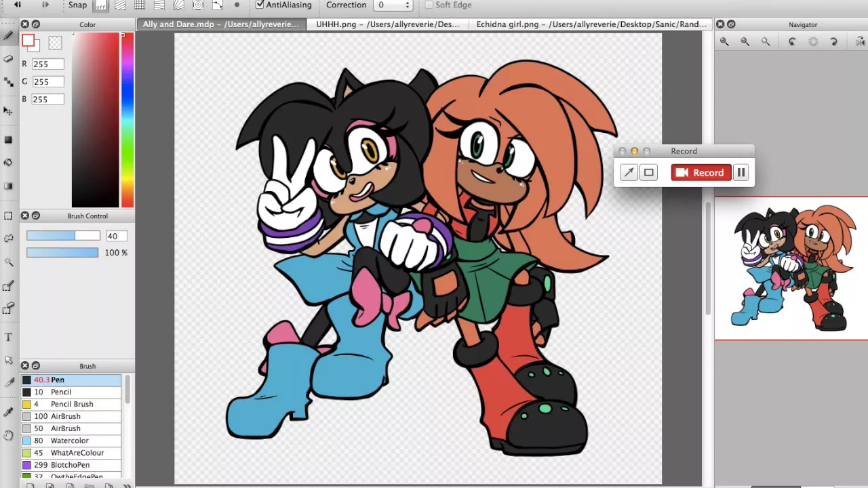Image resolution: width=868 pixels, height=488 pixels.
Task: Select the bucket fill tool
Action: 8,163
